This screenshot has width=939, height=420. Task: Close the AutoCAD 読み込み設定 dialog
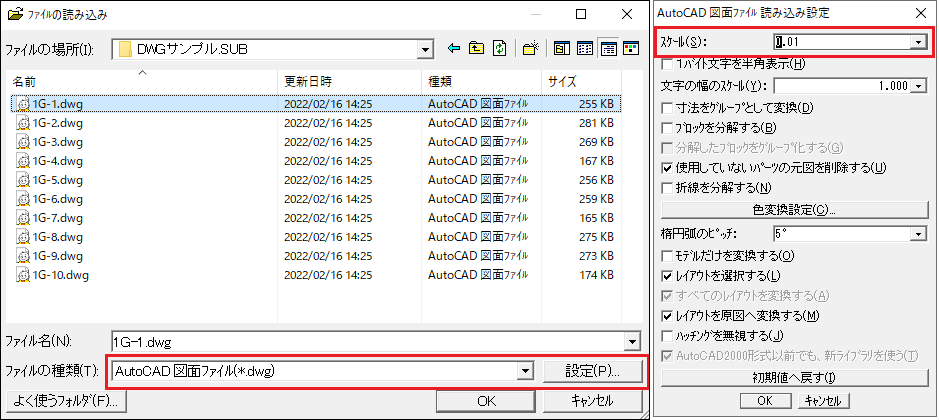click(x=919, y=13)
